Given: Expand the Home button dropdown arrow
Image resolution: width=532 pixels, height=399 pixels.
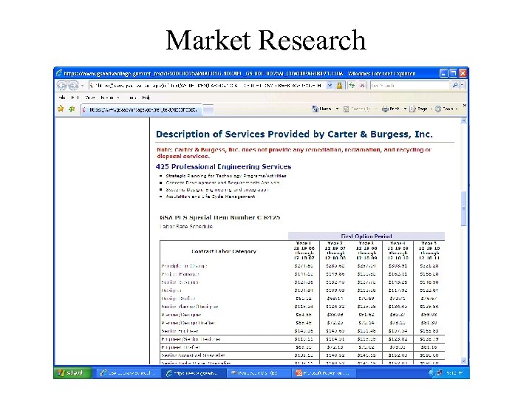Looking at the screenshot, I should pos(337,109).
